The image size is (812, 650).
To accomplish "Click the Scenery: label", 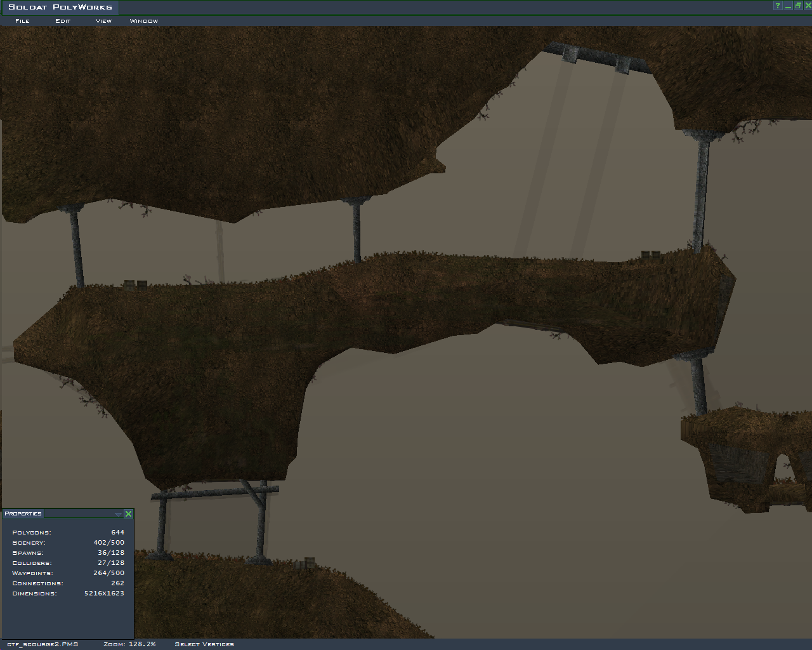I will coord(29,543).
